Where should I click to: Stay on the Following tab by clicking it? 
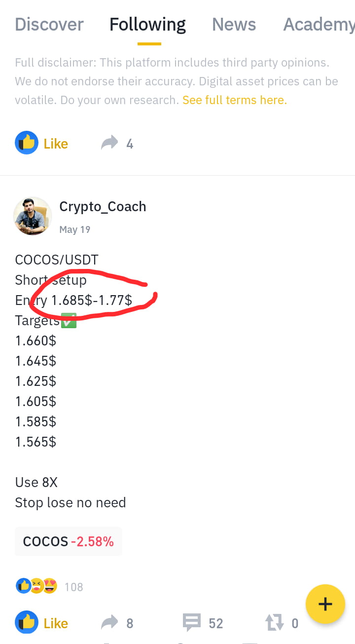(x=147, y=24)
